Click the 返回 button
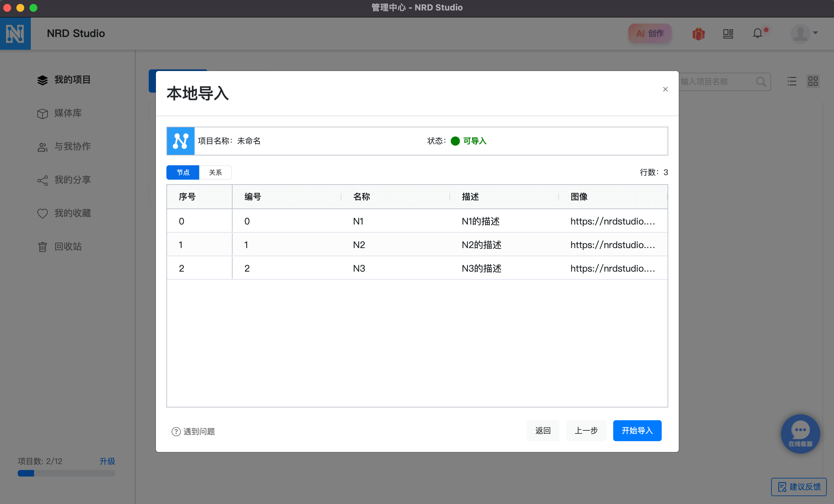Image resolution: width=834 pixels, height=504 pixels. [x=542, y=430]
